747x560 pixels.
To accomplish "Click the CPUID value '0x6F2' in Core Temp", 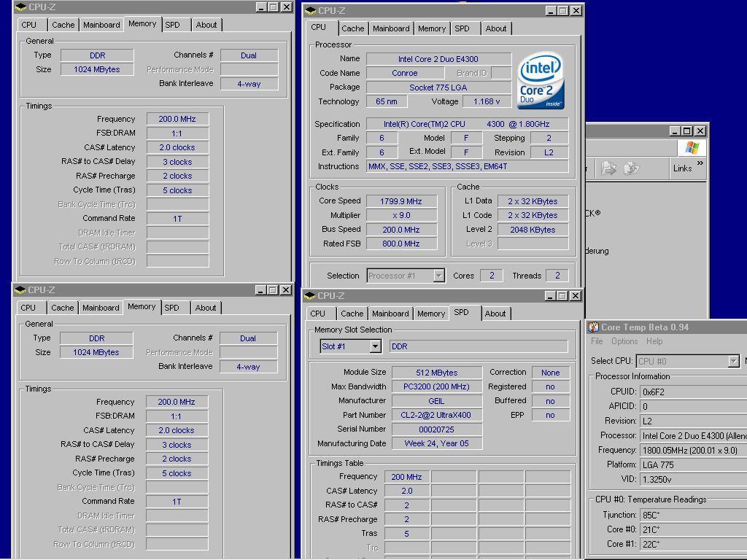I will [693, 392].
